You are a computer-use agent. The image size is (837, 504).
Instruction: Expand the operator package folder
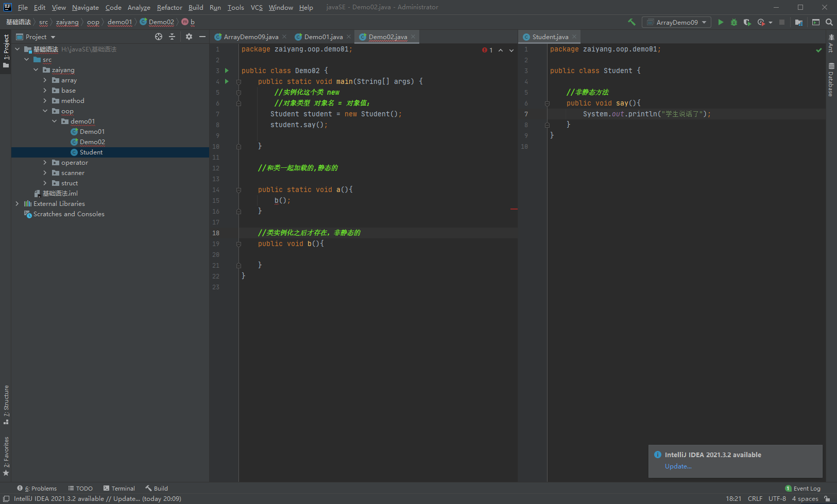[45, 163]
